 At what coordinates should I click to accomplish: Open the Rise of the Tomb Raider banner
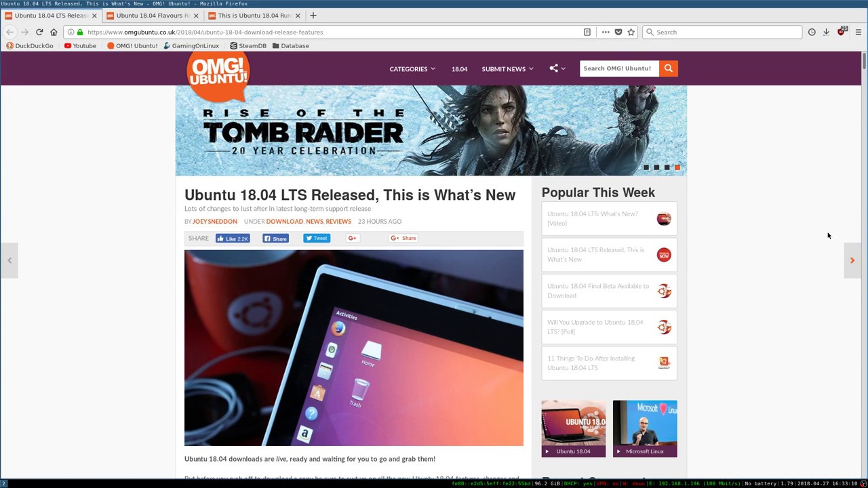click(x=431, y=131)
